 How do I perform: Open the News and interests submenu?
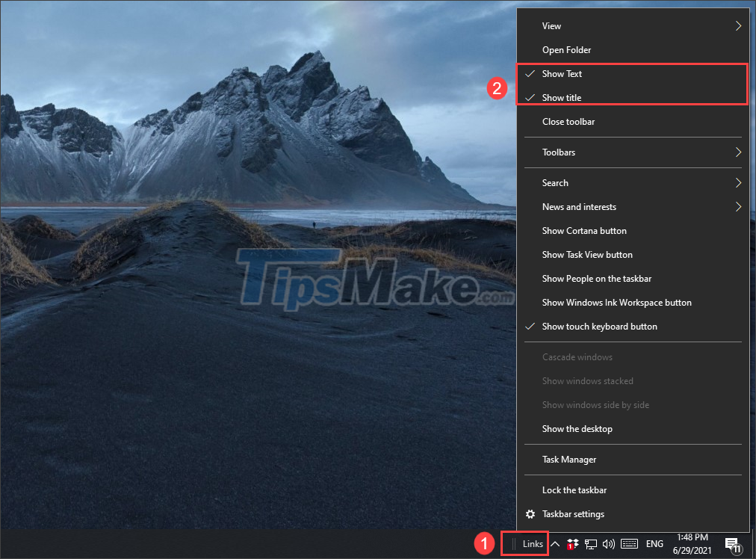tap(579, 206)
